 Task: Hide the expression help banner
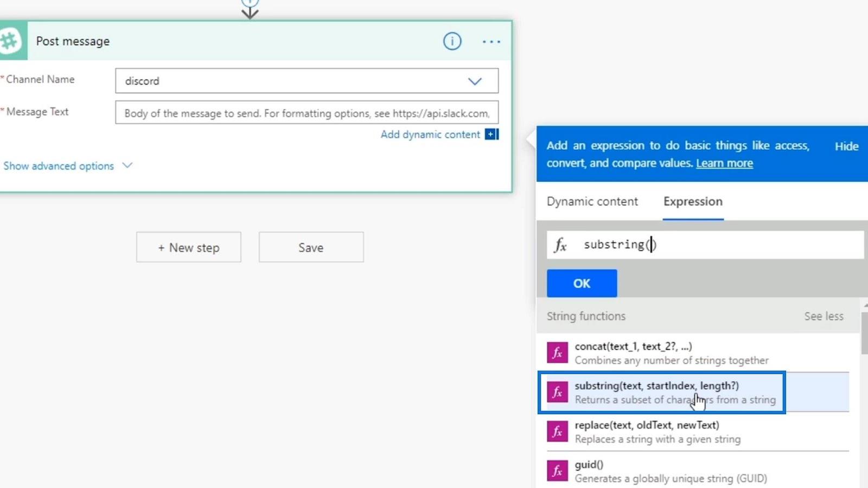(x=846, y=146)
